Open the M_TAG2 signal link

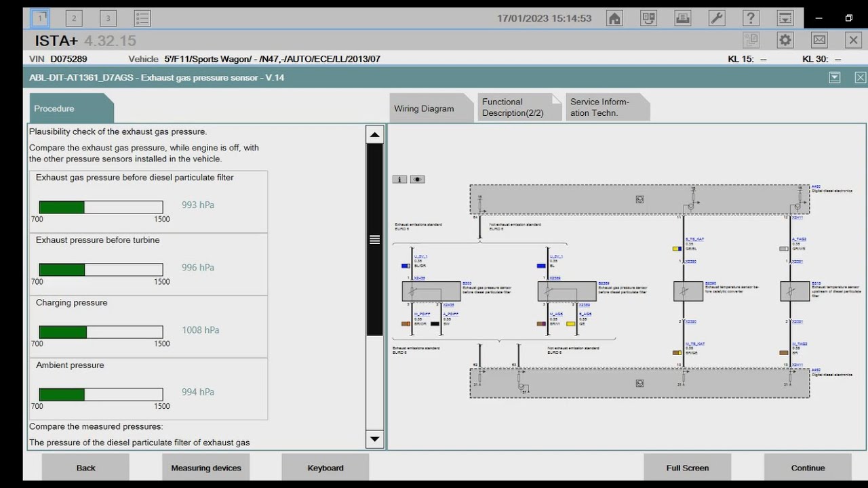799,344
